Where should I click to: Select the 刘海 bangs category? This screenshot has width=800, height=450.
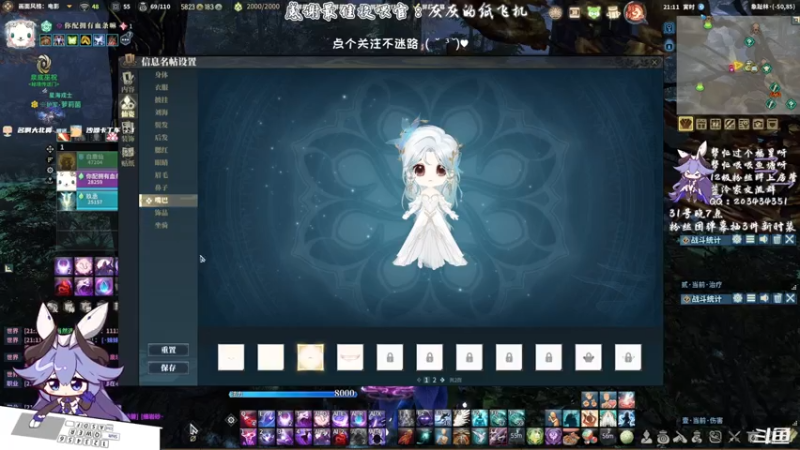pos(161,112)
